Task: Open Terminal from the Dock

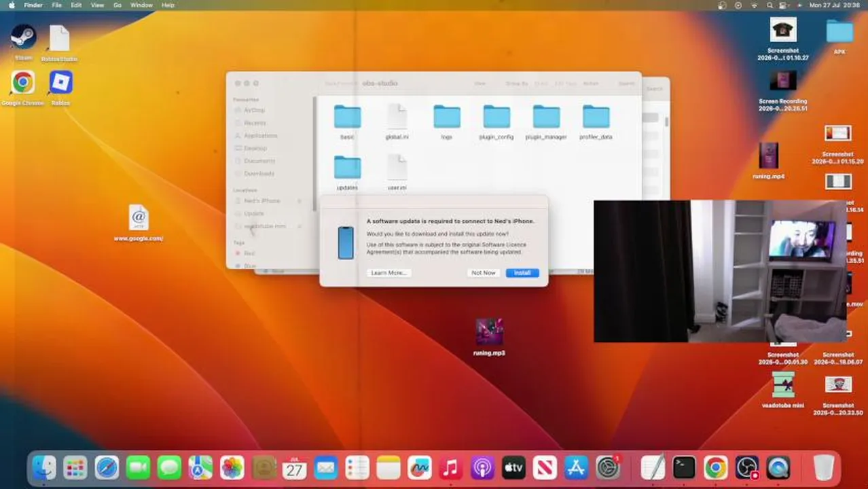Action: (x=684, y=468)
